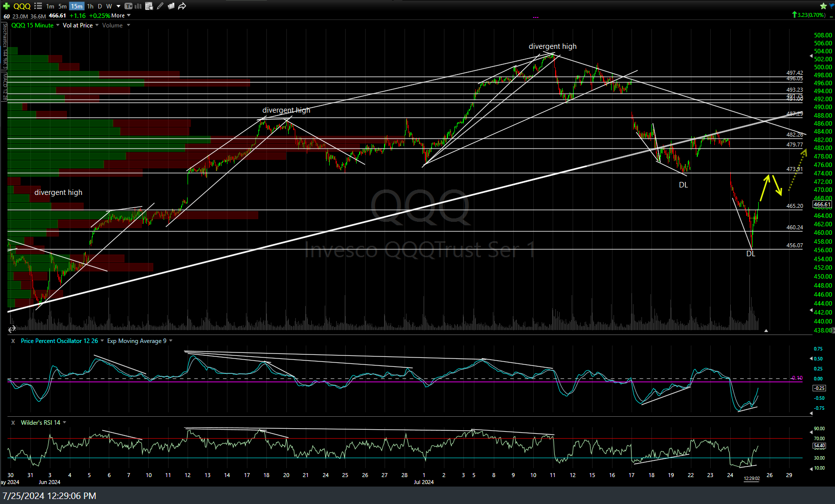Click the 482.26 price level label
This screenshot has height=504, width=835.
795,135
